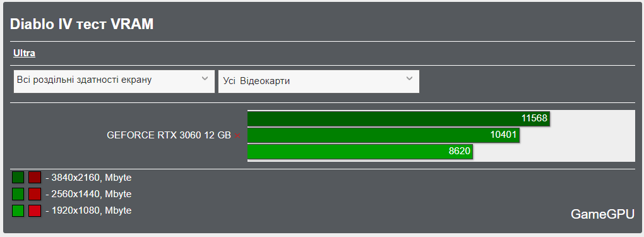Click the GEFORCE RTX 3060 12 GB label
Viewport: 644px width, 237px height.
tap(169, 135)
